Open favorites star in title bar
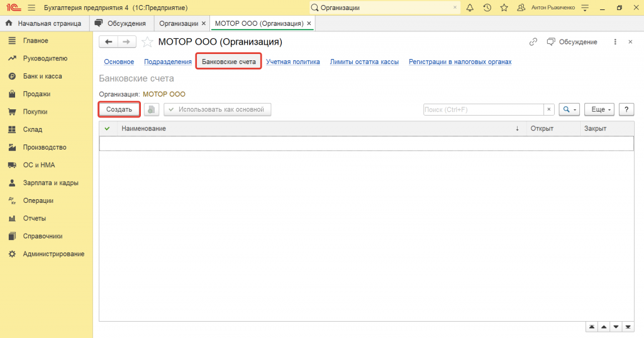 tap(504, 8)
